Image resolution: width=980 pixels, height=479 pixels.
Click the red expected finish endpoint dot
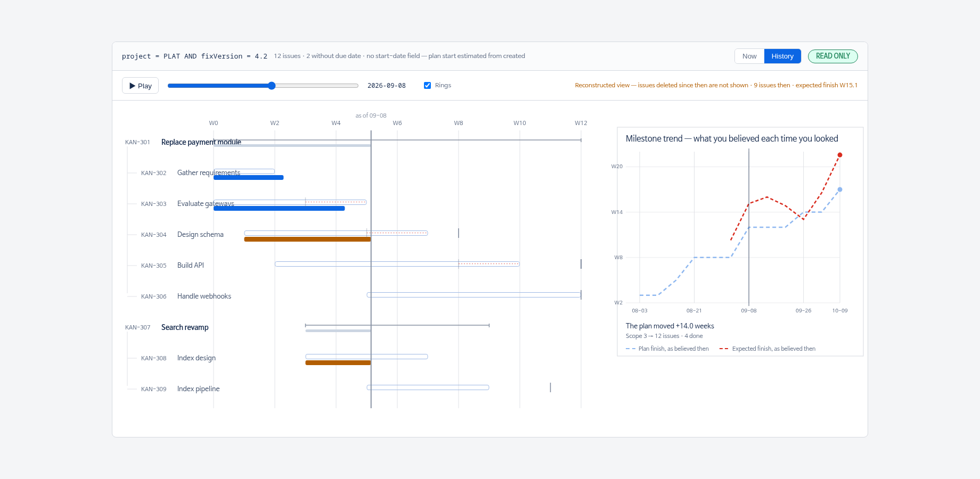pos(840,155)
